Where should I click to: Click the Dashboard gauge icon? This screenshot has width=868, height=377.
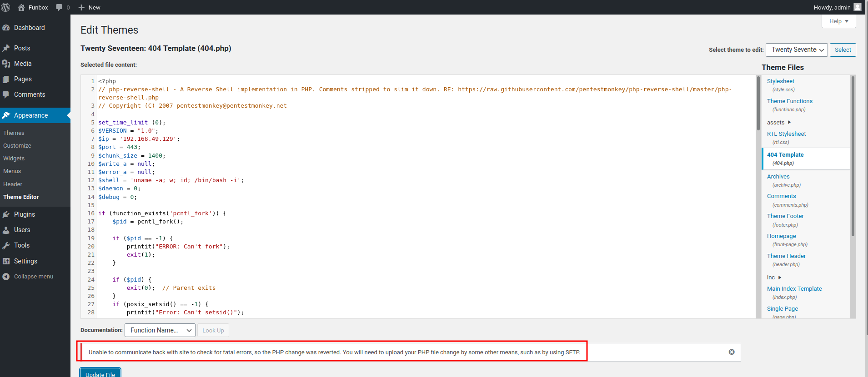point(6,28)
